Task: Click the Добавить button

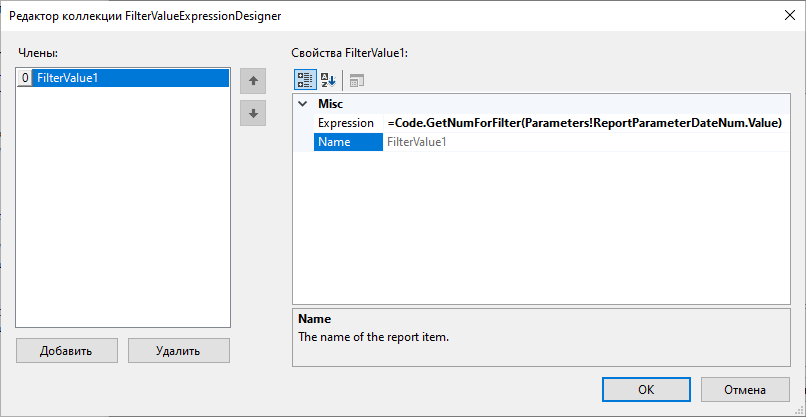Action: click(x=66, y=351)
